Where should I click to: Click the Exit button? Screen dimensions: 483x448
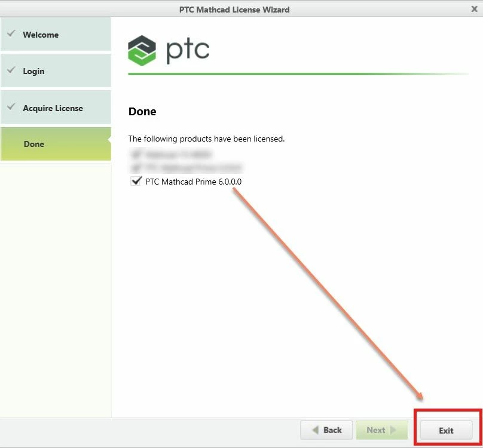(x=446, y=430)
